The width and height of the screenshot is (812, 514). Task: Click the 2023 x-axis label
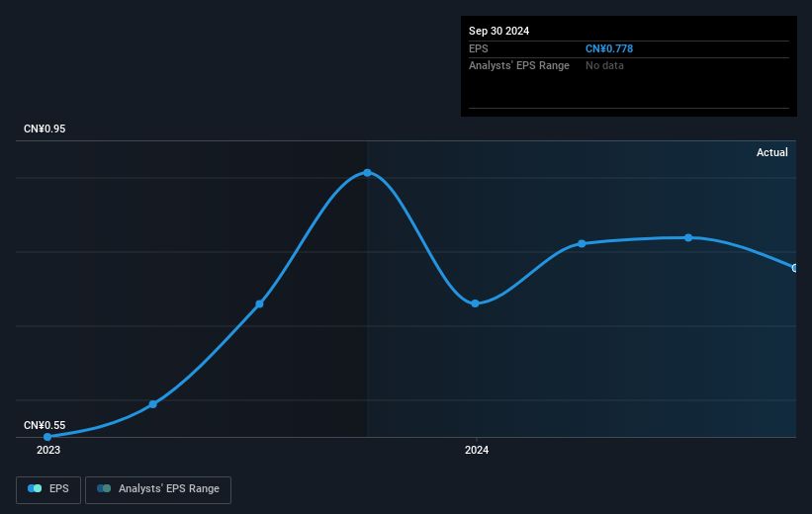(48, 450)
